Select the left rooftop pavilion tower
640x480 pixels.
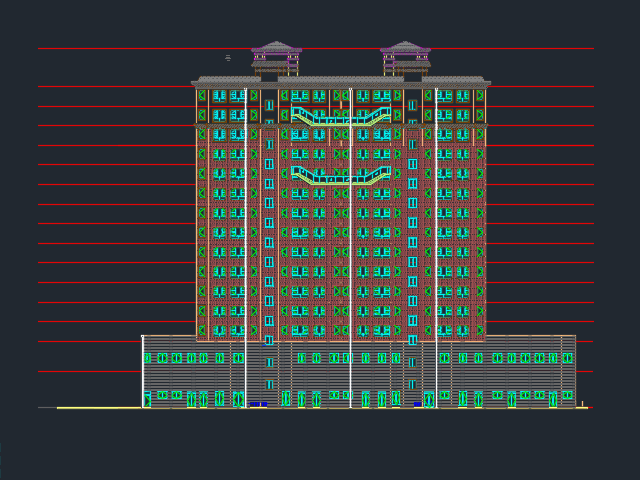pyautogui.click(x=276, y=58)
